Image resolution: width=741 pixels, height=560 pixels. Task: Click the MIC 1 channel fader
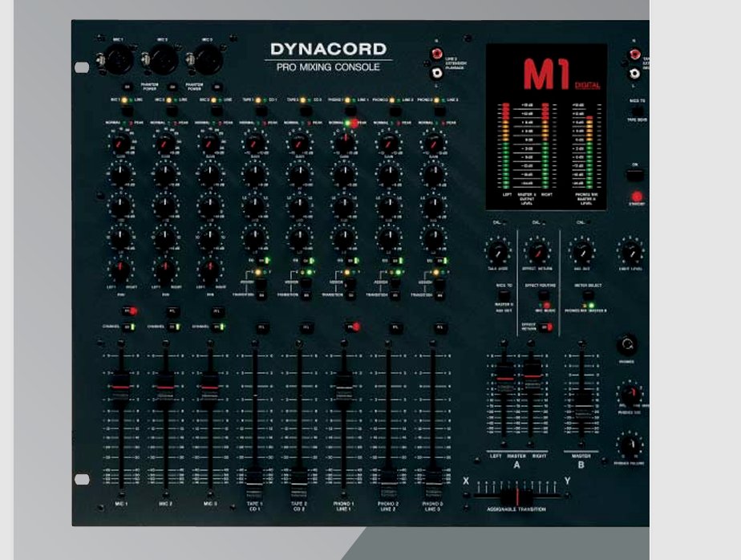tap(120, 388)
